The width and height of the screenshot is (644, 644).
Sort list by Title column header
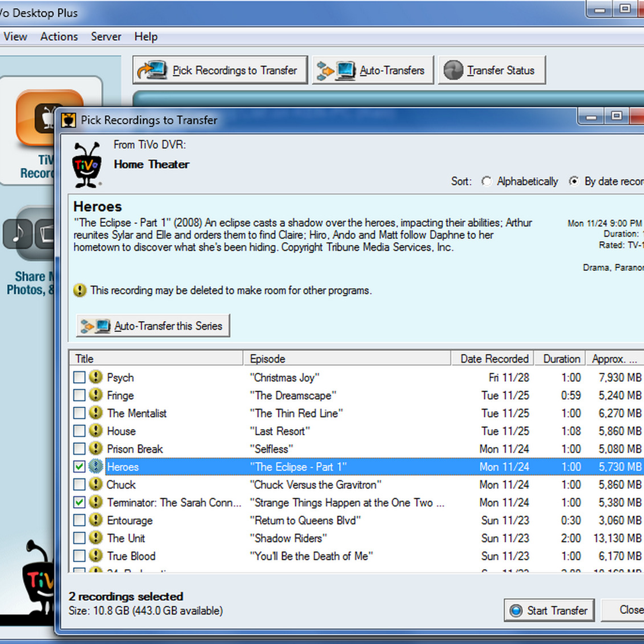coord(156,359)
